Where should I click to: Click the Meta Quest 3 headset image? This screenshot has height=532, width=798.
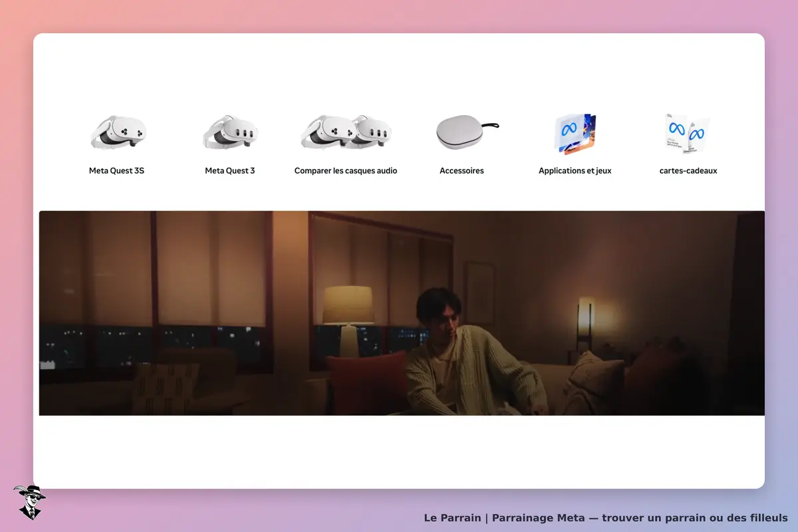pos(230,132)
